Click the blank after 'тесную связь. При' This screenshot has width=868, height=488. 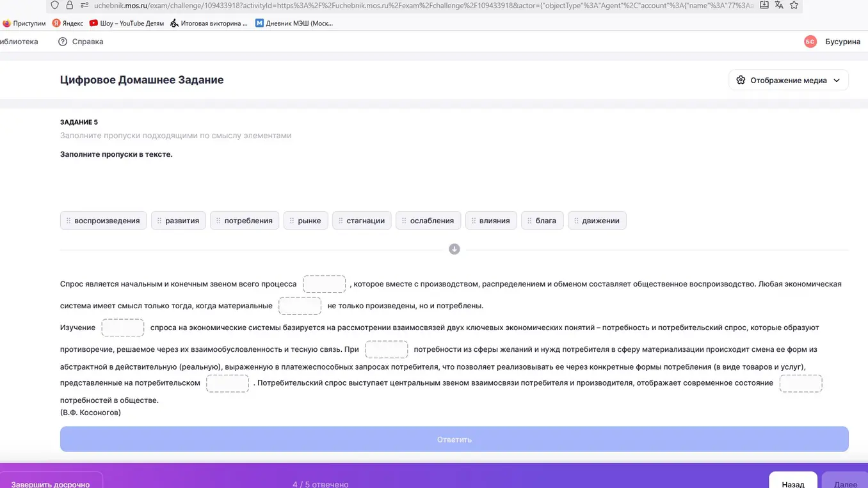pos(387,349)
